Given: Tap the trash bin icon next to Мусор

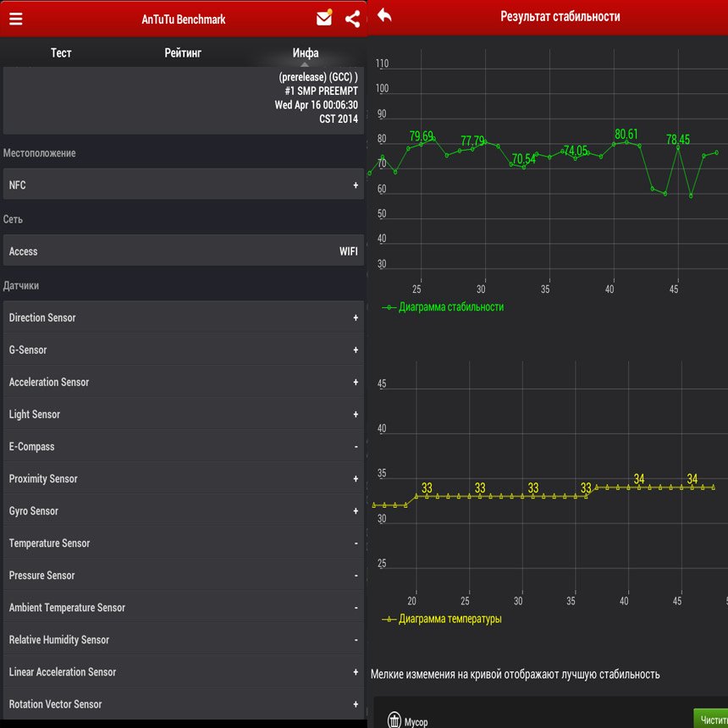Looking at the screenshot, I should click(x=394, y=720).
